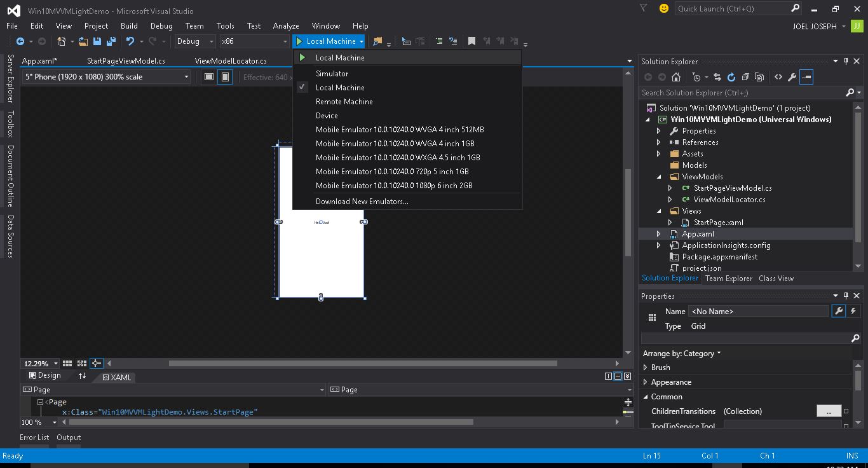Click the feedback smiley icon
This screenshot has height=468, width=868.
coord(663,8)
